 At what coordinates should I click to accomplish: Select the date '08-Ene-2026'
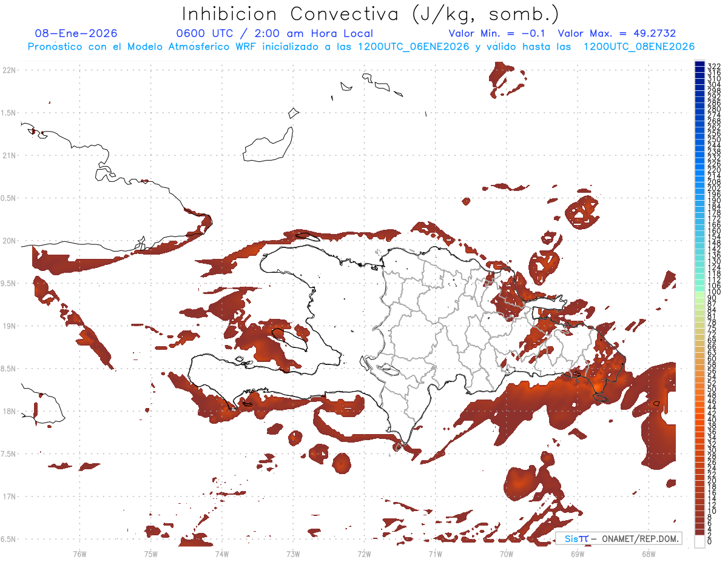click(76, 34)
